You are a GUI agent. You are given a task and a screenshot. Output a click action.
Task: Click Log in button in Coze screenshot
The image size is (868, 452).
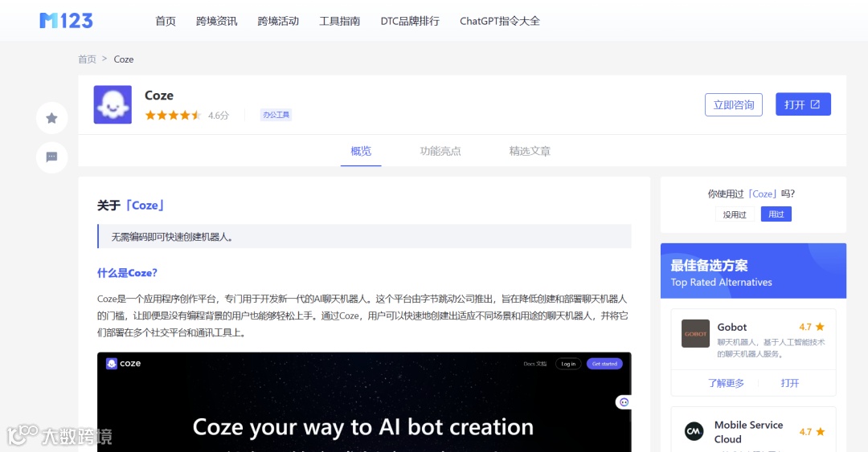point(568,364)
